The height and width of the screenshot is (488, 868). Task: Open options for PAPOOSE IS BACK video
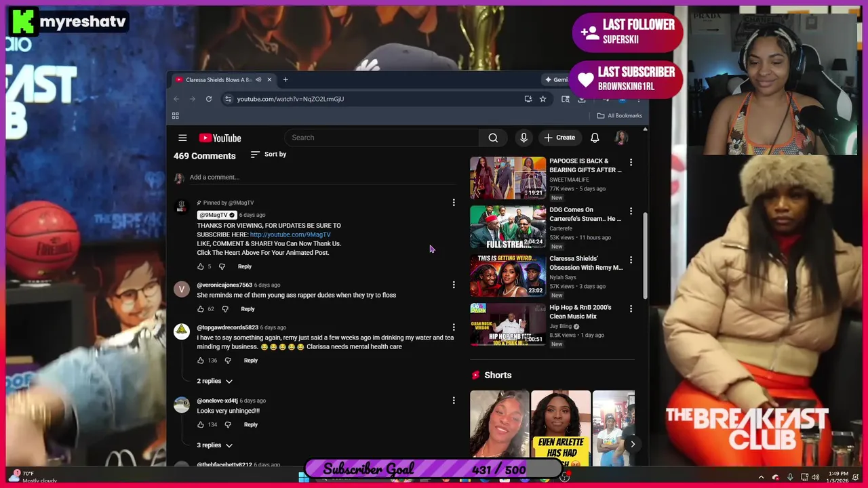click(631, 163)
